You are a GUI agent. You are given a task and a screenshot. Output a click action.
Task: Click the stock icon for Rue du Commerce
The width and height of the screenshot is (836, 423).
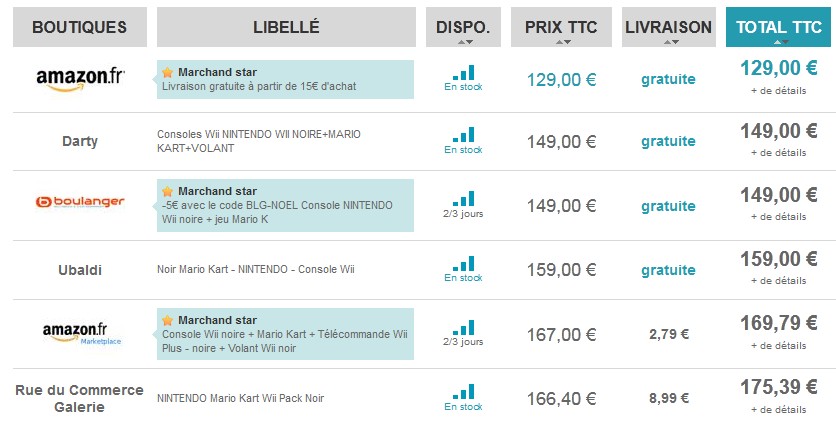click(463, 392)
